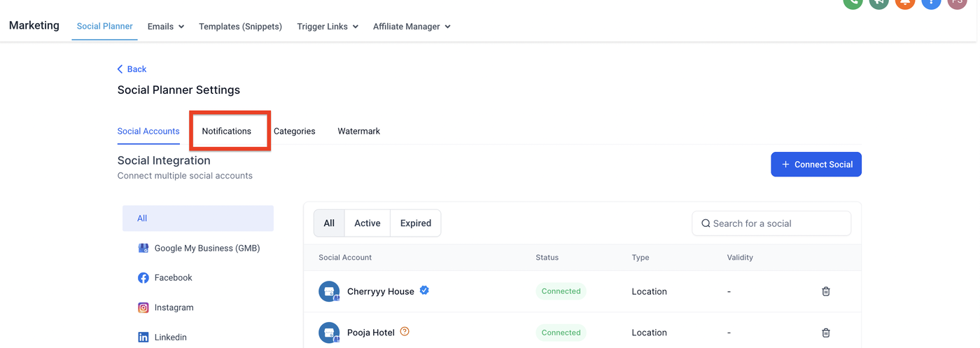
Task: Select the All status filter
Action: [329, 223]
